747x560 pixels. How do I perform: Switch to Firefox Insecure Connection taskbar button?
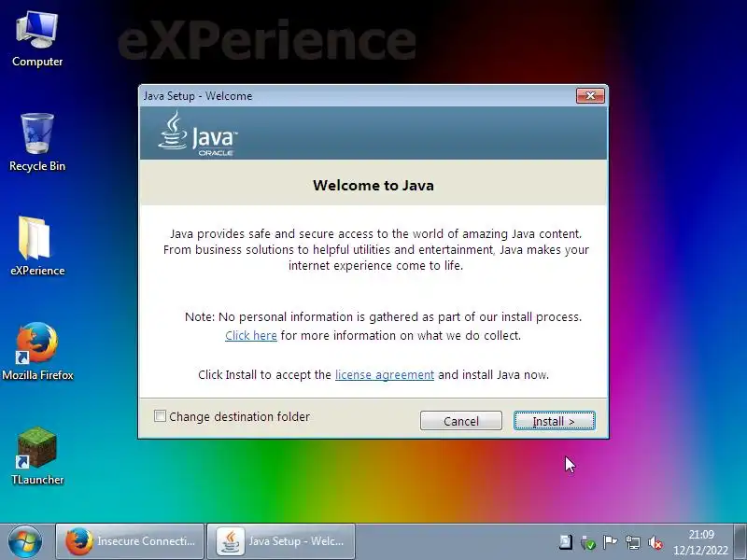point(130,541)
